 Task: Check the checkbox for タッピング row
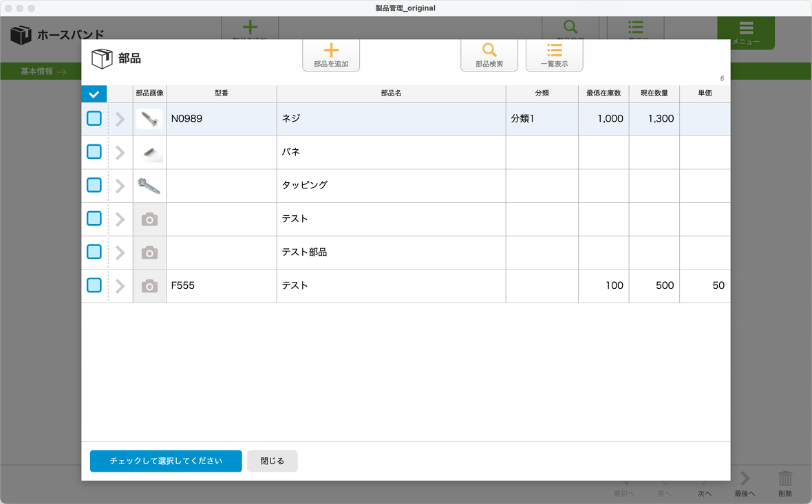point(94,186)
